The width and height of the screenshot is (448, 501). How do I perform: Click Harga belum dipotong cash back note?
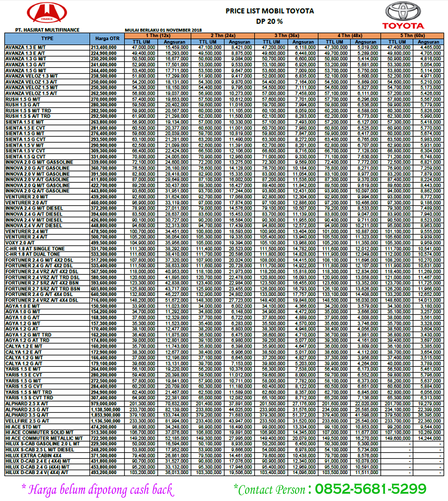[x=98, y=489]
